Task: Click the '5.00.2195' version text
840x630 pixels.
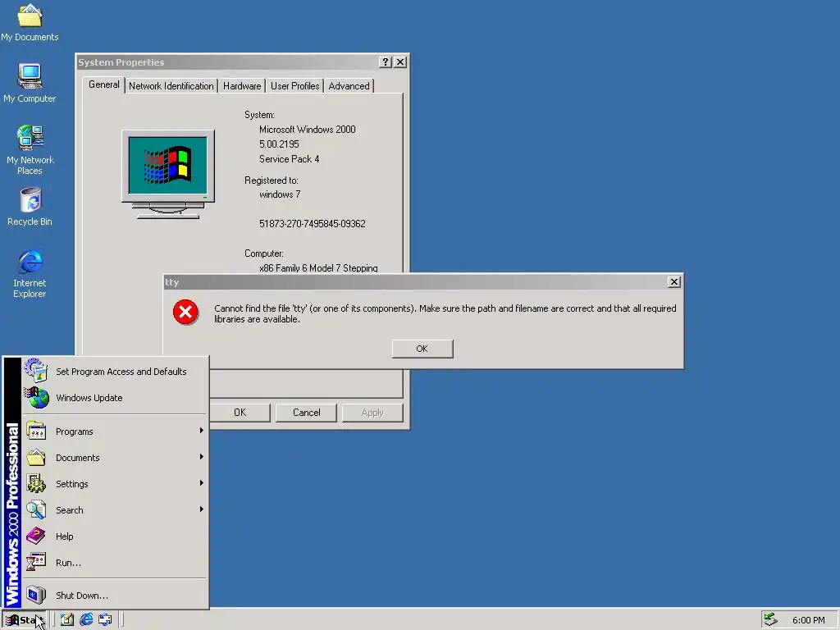Action: tap(279, 144)
